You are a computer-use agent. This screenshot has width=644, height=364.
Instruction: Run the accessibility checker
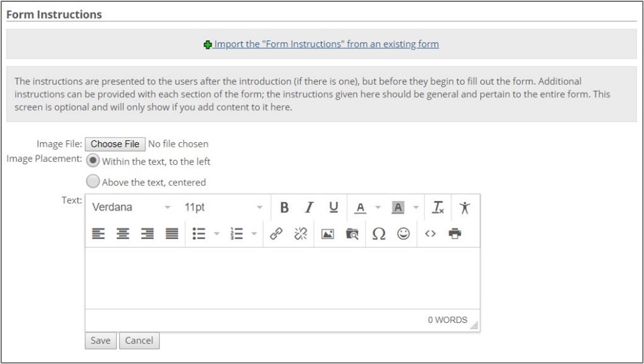pos(465,207)
